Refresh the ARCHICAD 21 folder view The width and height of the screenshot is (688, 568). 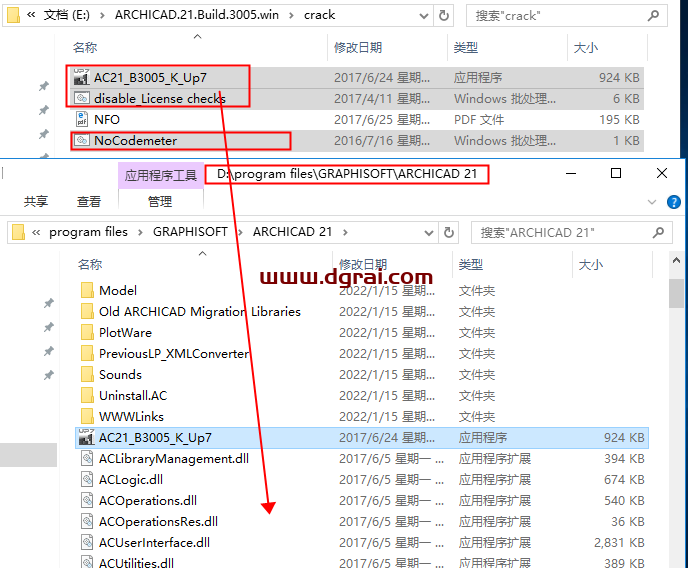click(x=448, y=232)
